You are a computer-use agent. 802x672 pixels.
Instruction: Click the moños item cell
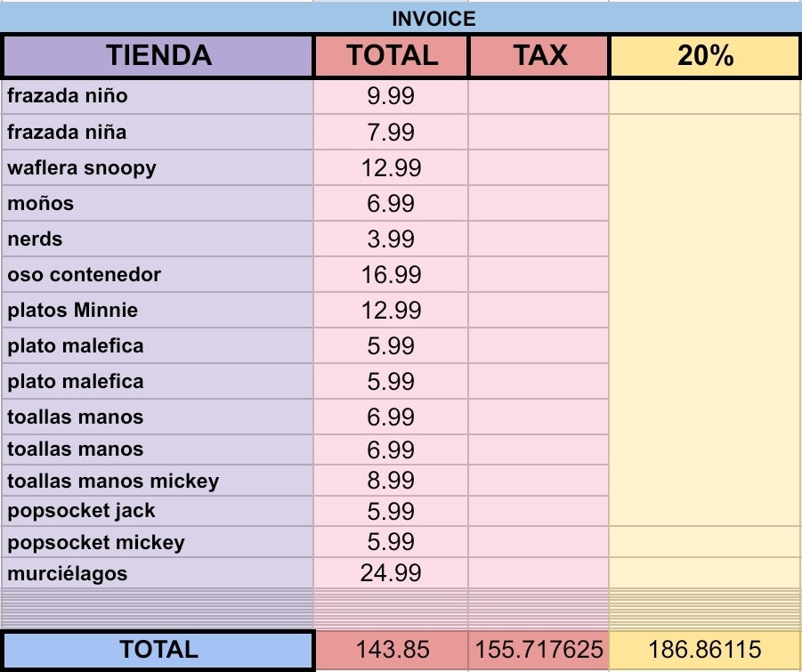tap(158, 204)
